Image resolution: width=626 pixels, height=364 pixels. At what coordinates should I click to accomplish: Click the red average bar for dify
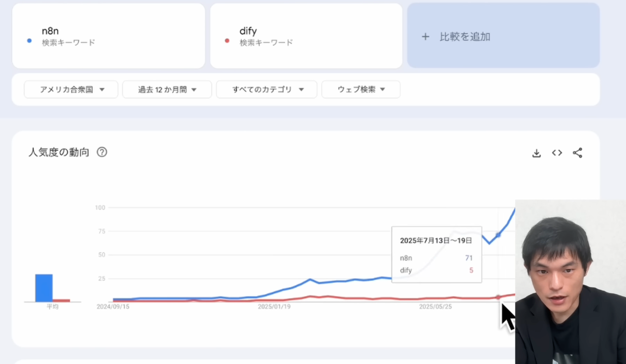pos(61,301)
